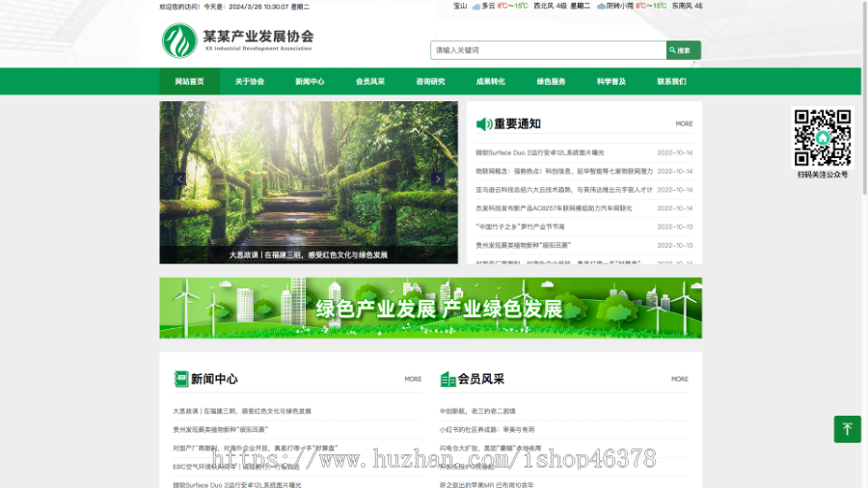Open the 咨询研究 navigation item

[431, 81]
